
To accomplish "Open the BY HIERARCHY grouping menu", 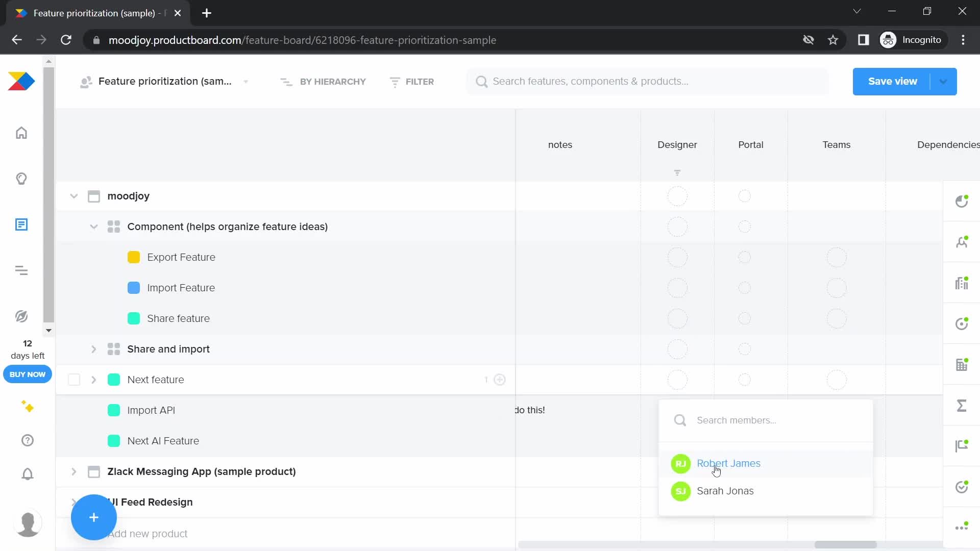I will (323, 82).
